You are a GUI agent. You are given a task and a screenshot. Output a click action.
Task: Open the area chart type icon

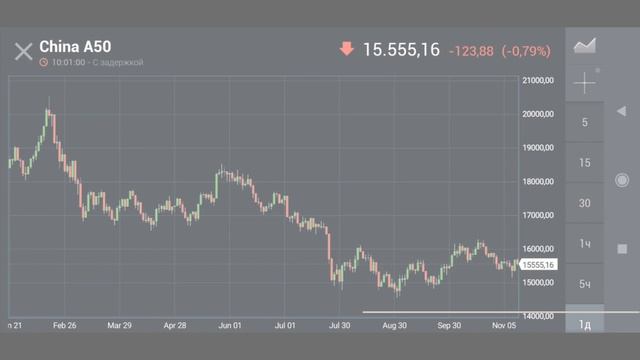tap(584, 46)
